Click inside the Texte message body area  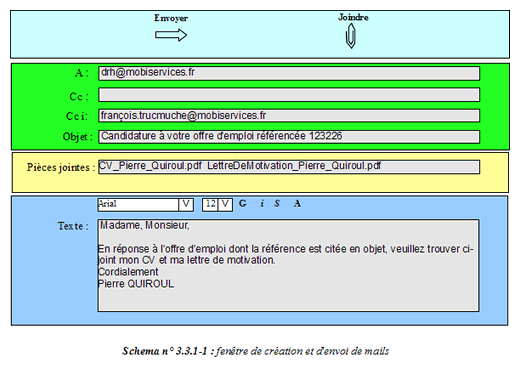289,265
